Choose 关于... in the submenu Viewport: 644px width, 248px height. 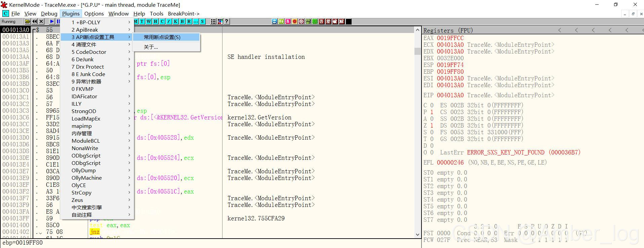(166, 47)
